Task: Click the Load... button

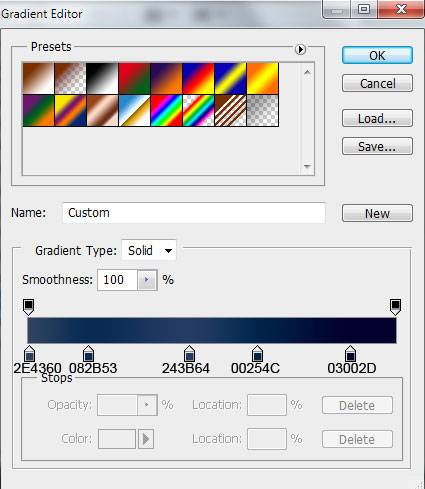Action: click(377, 118)
